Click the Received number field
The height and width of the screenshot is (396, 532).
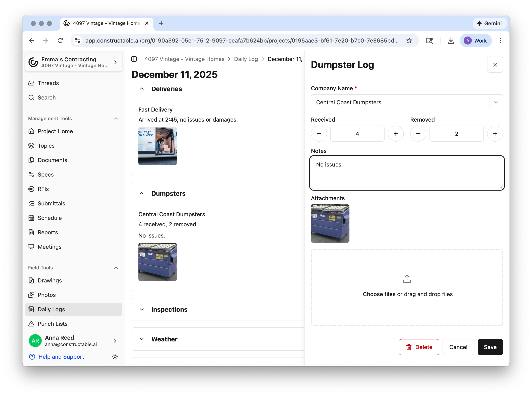(x=357, y=134)
